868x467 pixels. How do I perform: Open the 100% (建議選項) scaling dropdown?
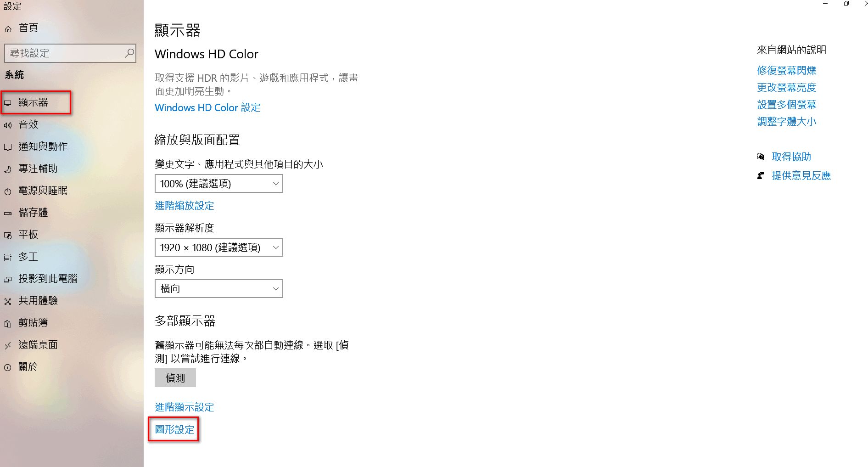tap(219, 184)
